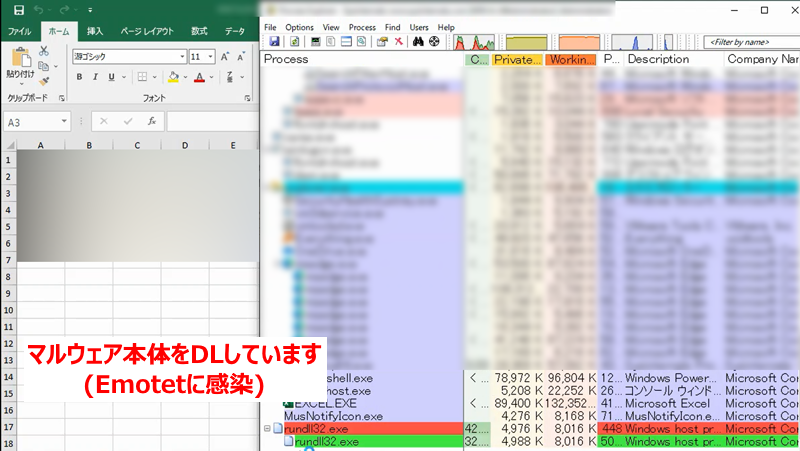
Task: Open the Process menu
Action: click(x=362, y=28)
